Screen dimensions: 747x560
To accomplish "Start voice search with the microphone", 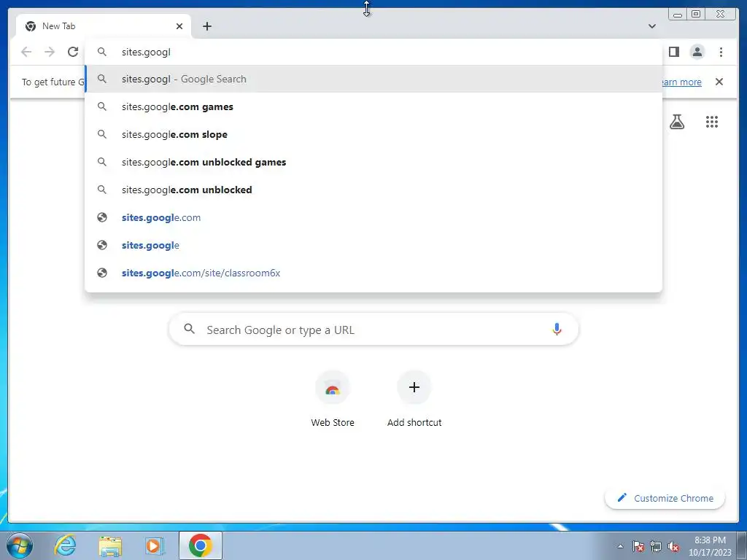I will (557, 329).
